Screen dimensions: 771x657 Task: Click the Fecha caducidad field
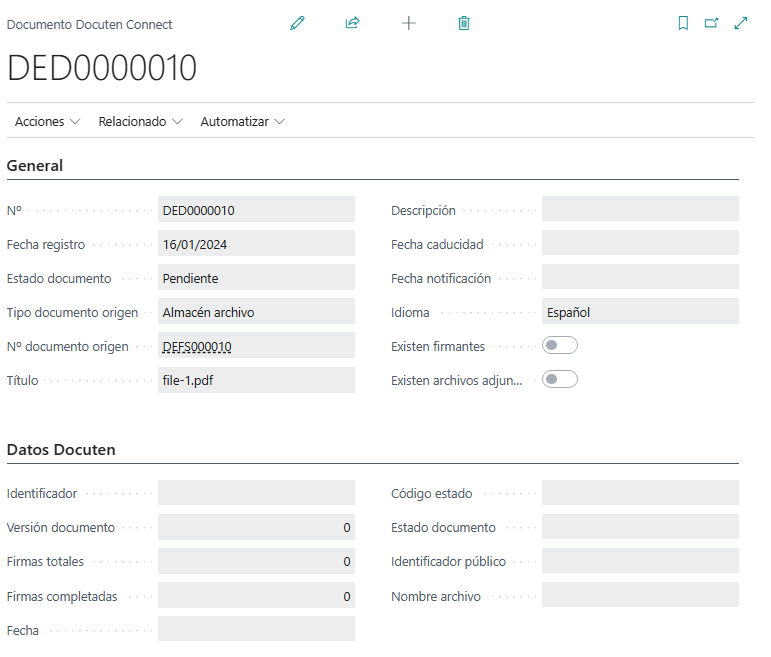(x=640, y=243)
